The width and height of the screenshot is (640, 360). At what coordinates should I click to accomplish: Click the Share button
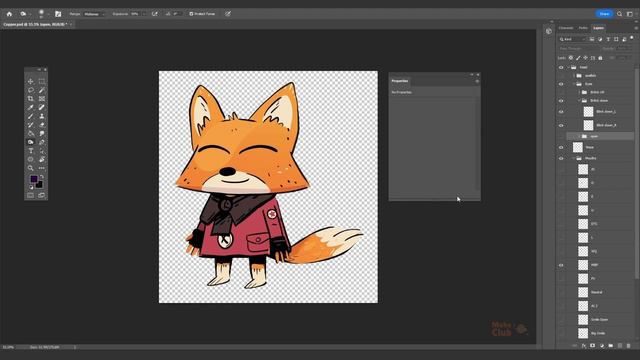tap(604, 14)
